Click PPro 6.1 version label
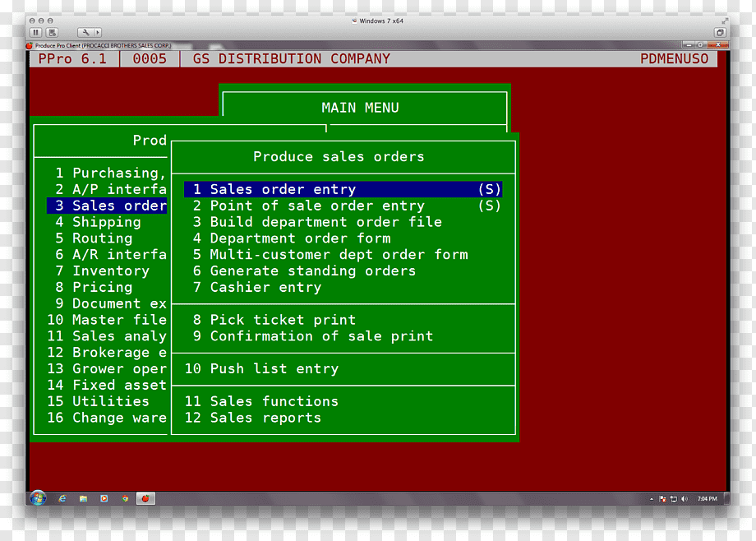Viewport: 756px width, 541px height. pyautogui.click(x=72, y=59)
